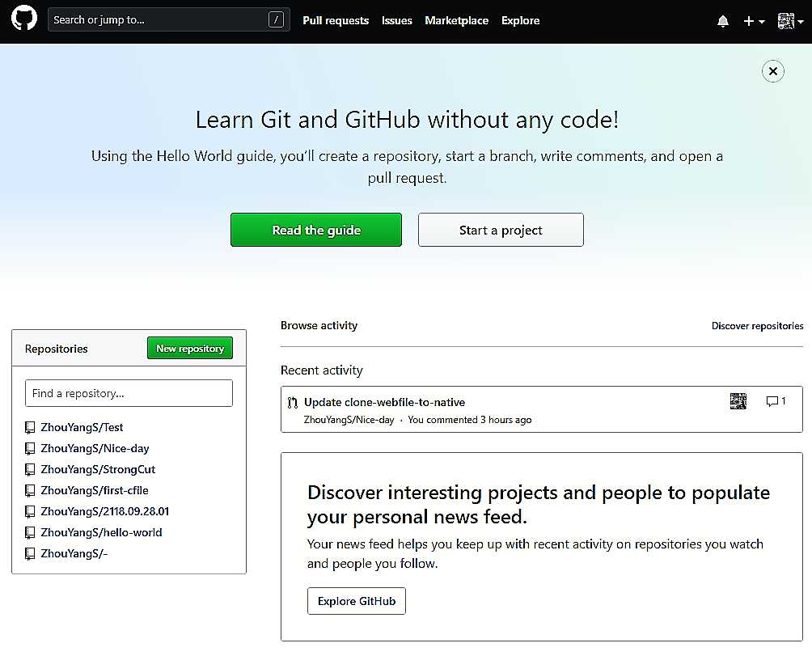Expand the plus create-new dropdown
The height and width of the screenshot is (656, 812).
(754, 21)
